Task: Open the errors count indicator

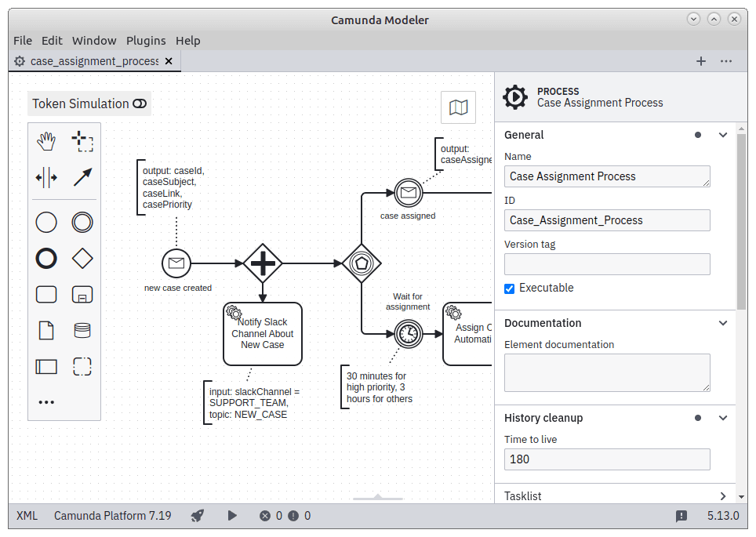Action: 271,516
